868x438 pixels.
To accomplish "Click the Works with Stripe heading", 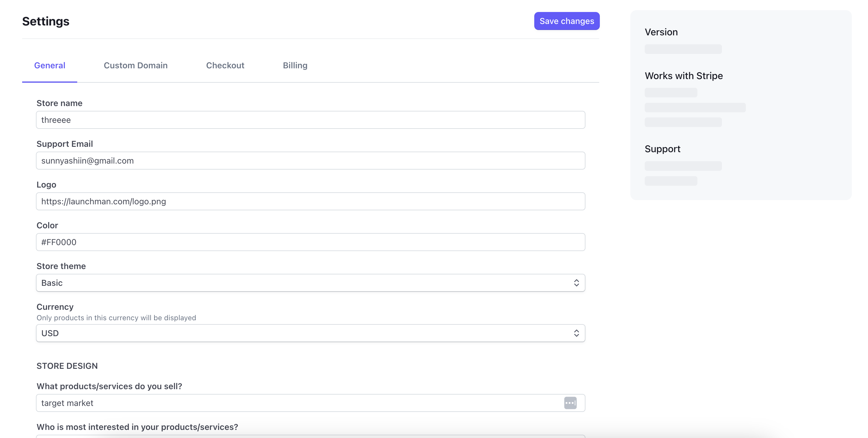I will click(x=684, y=76).
